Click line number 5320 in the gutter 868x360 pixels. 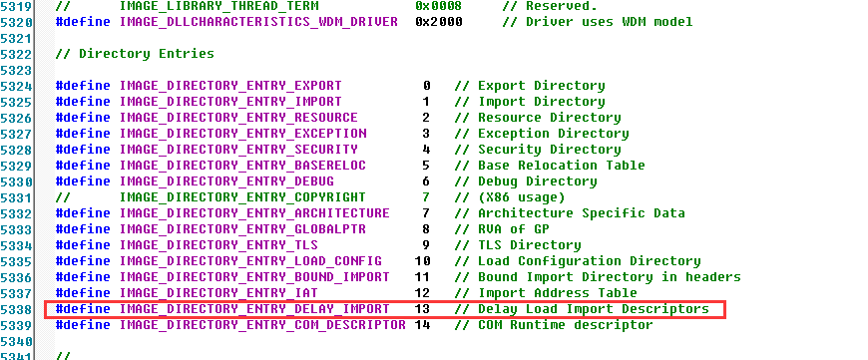(x=16, y=23)
